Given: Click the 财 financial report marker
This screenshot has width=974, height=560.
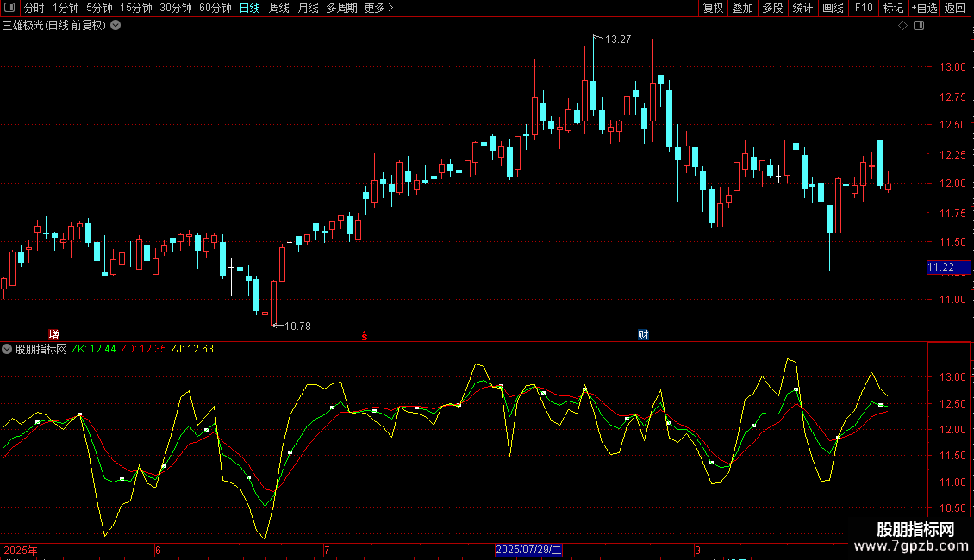Looking at the screenshot, I should (x=643, y=335).
